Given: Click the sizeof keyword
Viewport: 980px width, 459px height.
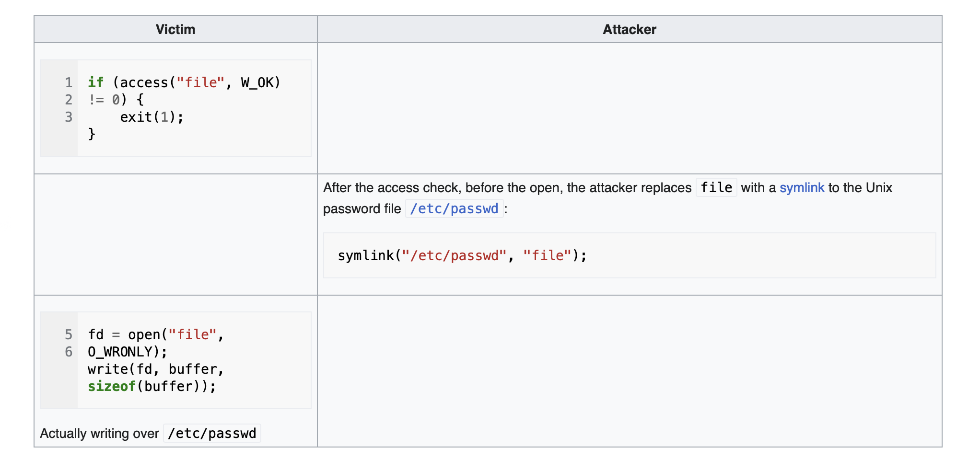Looking at the screenshot, I should pos(112,386).
